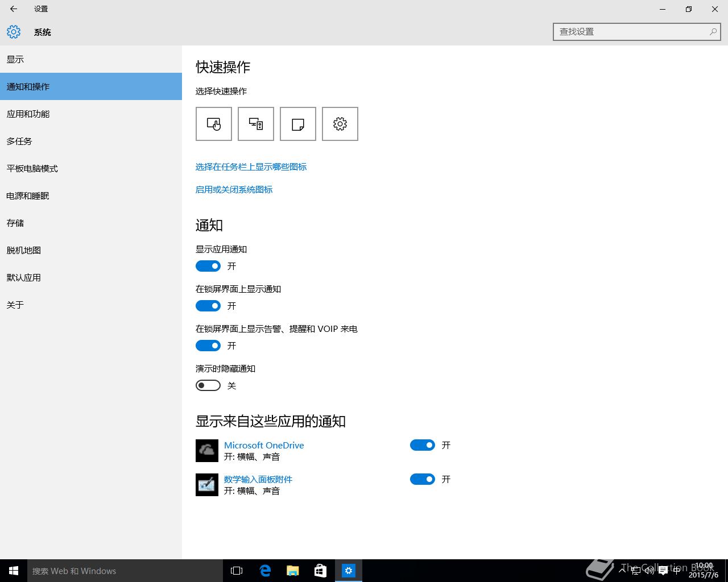Viewport: 728px width, 582px height.
Task: Open 数学输入面板附件 notification settings link
Action: point(258,479)
